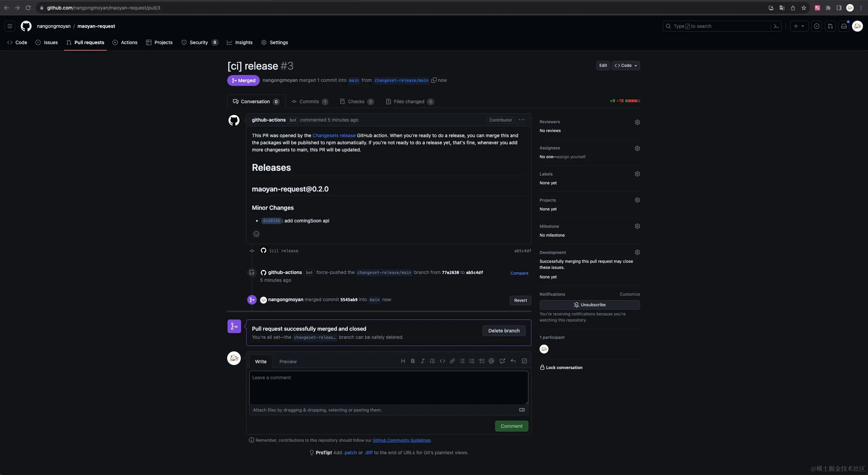Open the create new (+) dropdown
This screenshot has width=868, height=475.
[799, 26]
